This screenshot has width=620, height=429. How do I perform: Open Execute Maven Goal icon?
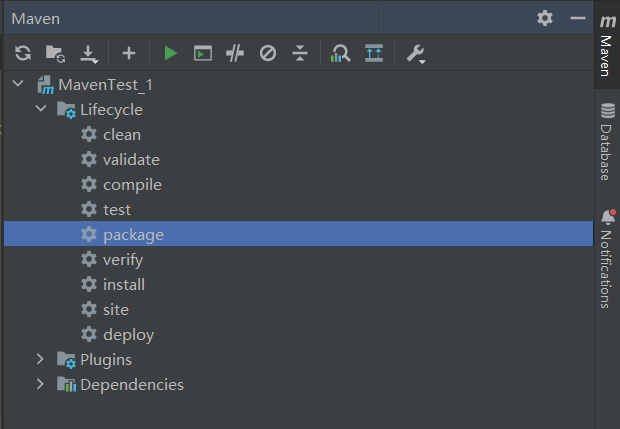(x=202, y=53)
